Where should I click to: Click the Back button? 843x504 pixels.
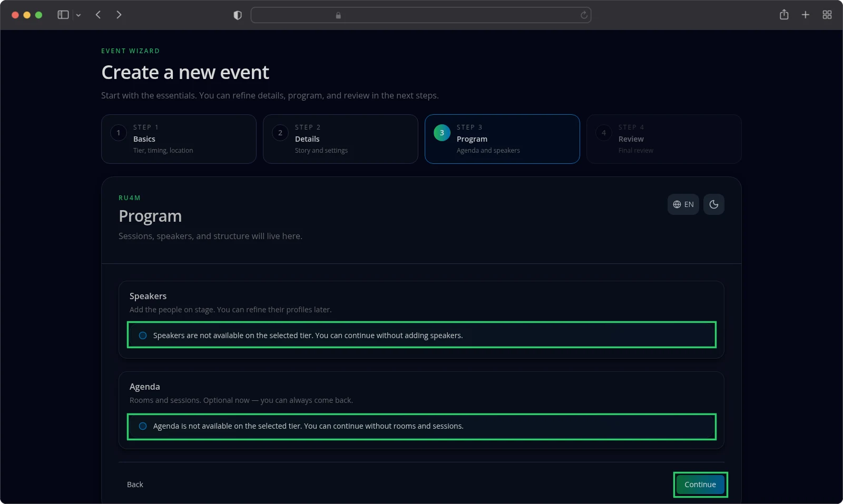tap(135, 485)
